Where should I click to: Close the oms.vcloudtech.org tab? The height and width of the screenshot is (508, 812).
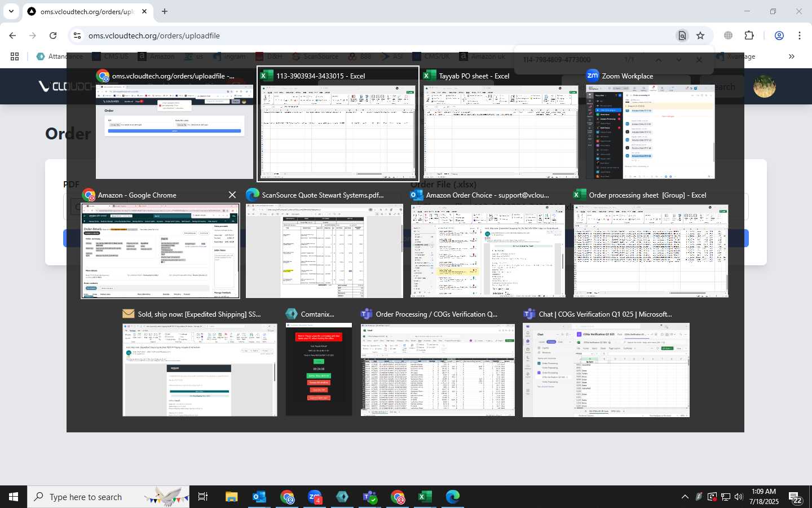coord(144,11)
